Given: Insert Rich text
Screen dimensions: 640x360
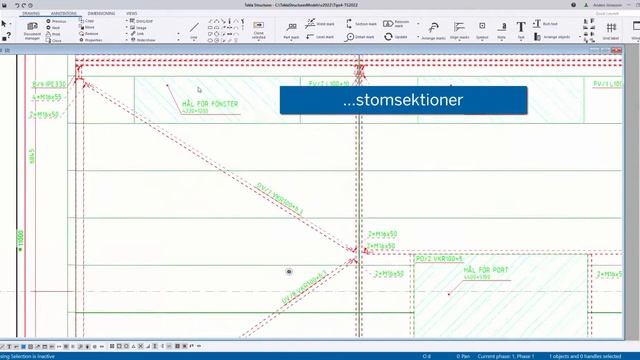Looking at the screenshot, I should click(545, 24).
